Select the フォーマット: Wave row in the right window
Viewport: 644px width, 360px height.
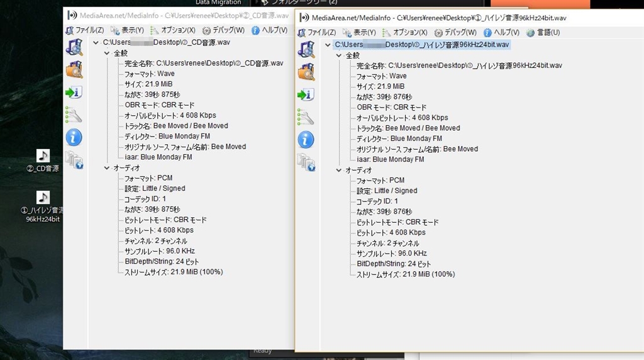tap(382, 76)
